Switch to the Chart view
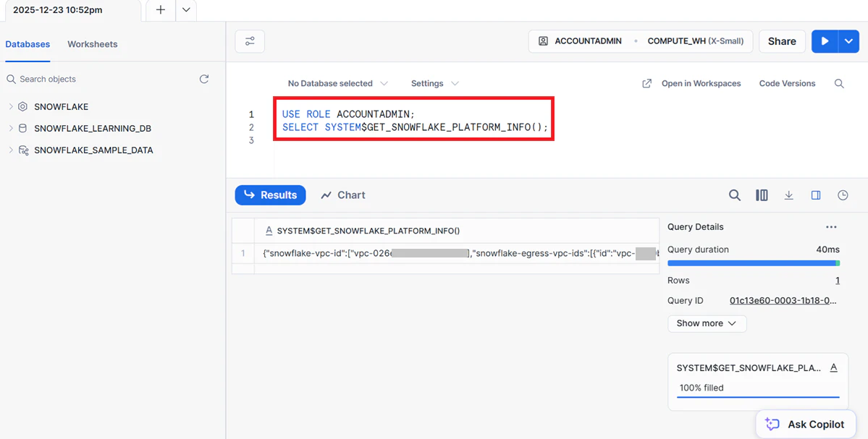 tap(343, 195)
